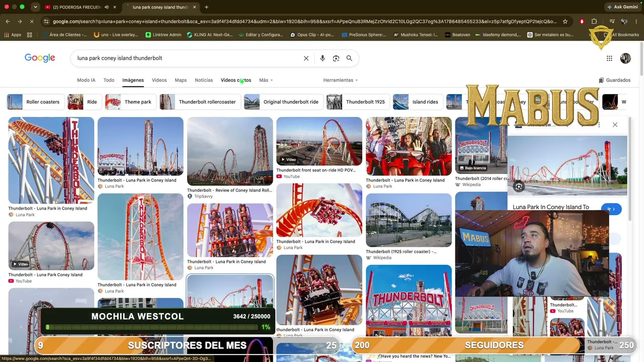644x362 pixels.
Task: Open Guardados saved items
Action: point(614,80)
